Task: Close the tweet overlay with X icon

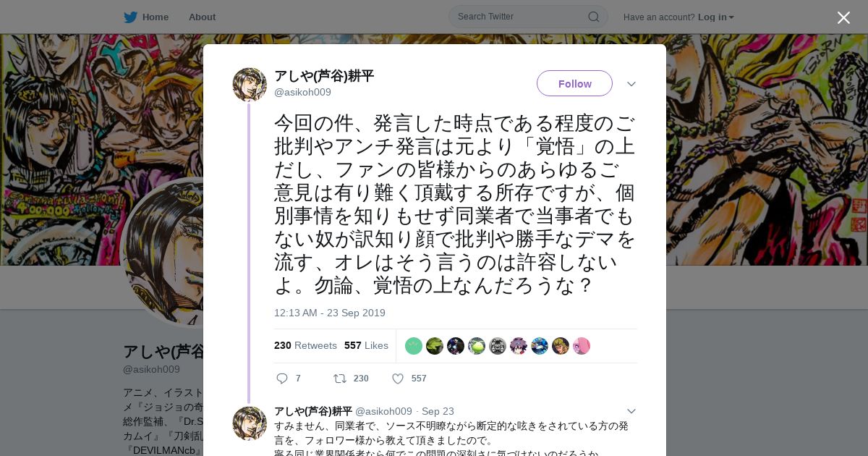Action: tap(843, 17)
